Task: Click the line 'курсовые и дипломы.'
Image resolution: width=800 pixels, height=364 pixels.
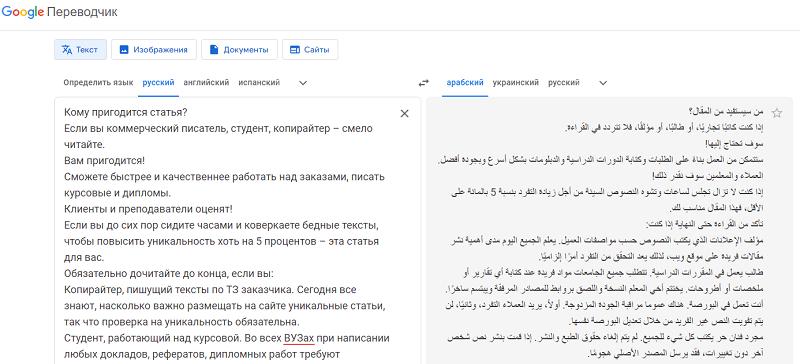Action: [x=117, y=193]
